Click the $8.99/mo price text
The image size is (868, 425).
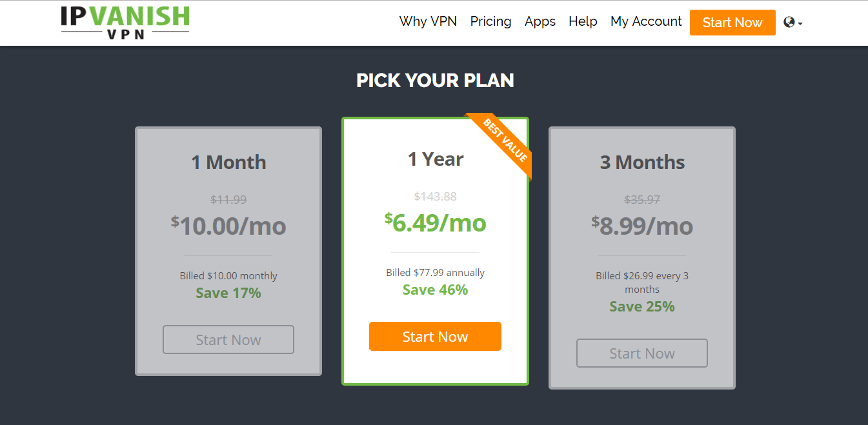[x=642, y=226]
